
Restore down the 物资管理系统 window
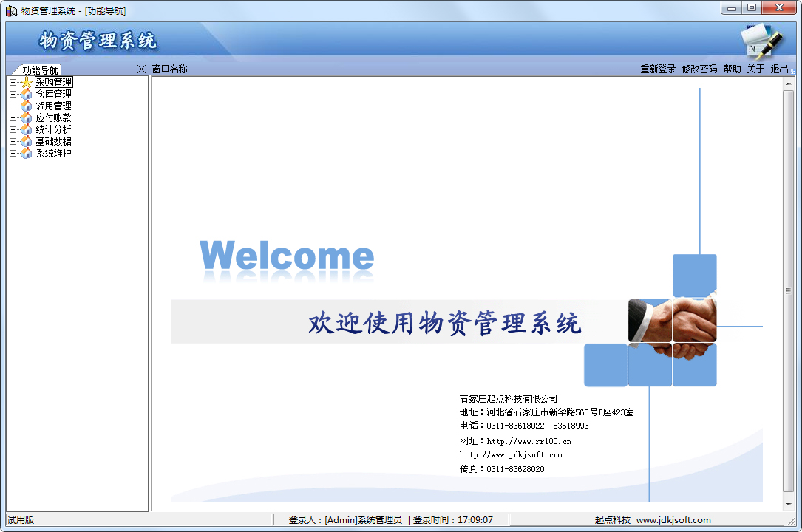pyautogui.click(x=752, y=7)
